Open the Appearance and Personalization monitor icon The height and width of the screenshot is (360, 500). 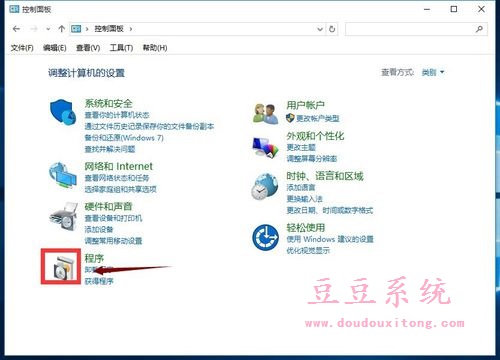click(265, 147)
